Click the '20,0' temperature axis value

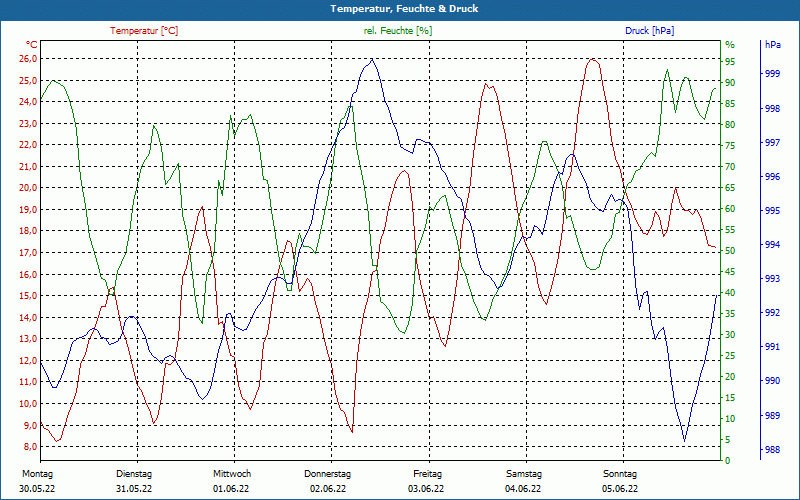[x=28, y=188]
